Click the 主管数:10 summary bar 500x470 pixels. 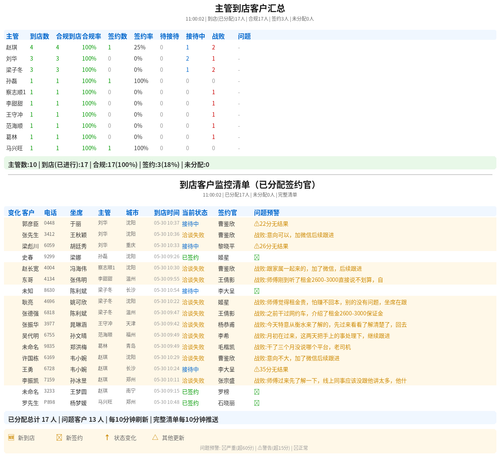(x=250, y=164)
